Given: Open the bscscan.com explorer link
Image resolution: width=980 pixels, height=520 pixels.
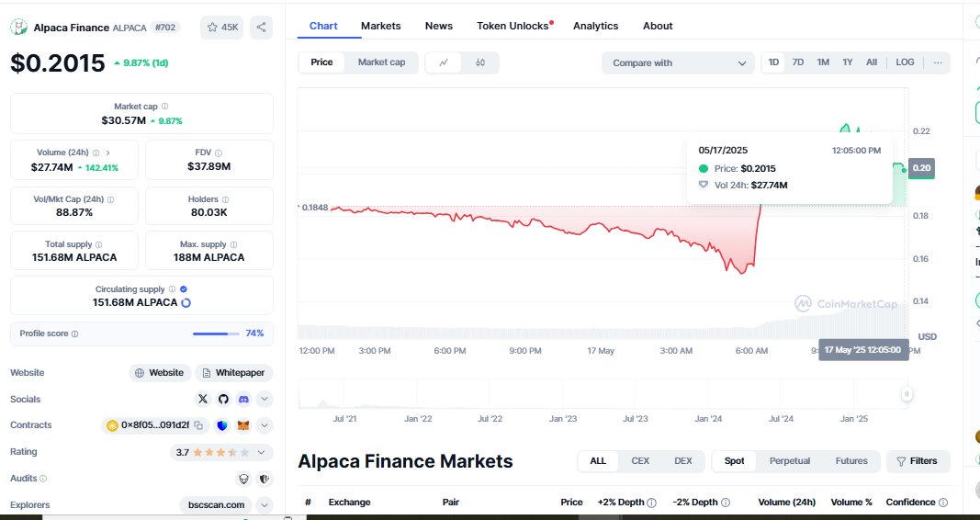Looking at the screenshot, I should point(216,505).
